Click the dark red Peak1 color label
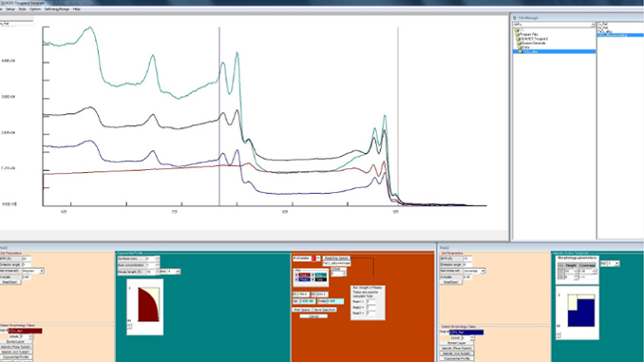This screenshot has height=362, width=644. (x=304, y=275)
